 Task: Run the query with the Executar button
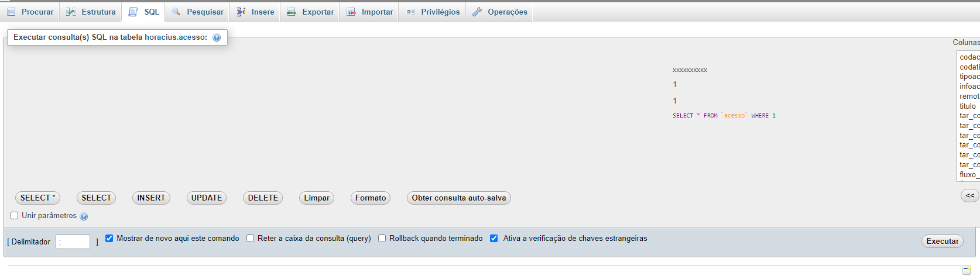coord(943,241)
